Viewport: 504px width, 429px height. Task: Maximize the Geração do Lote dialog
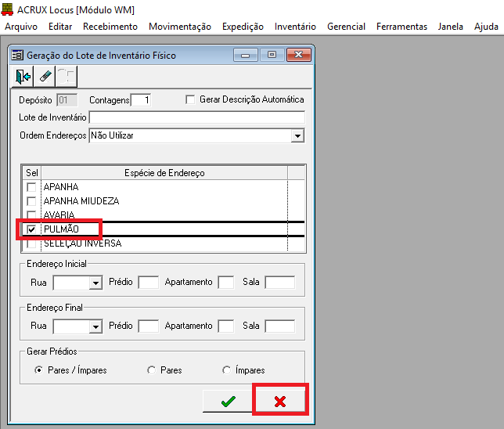[272, 55]
